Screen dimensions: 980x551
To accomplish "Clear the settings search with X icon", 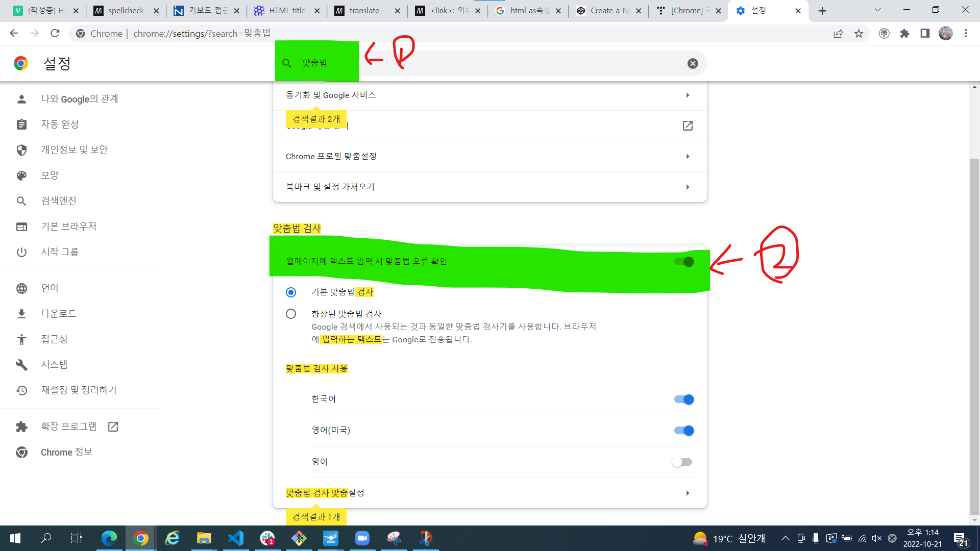I will tap(693, 63).
